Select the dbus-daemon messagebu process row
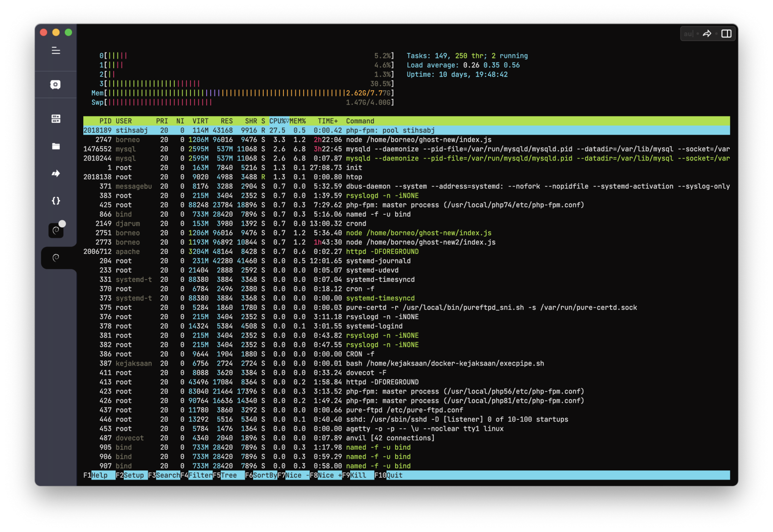Screen dimensions: 773x532 click(x=407, y=186)
